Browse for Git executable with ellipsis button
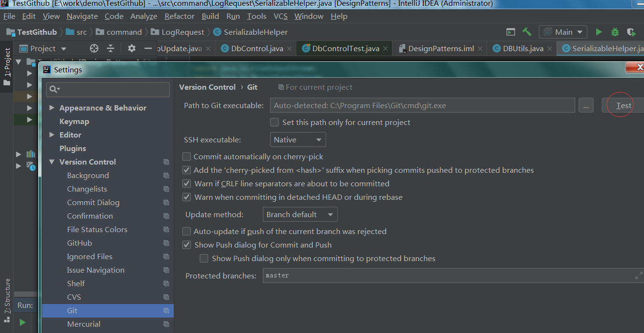 coord(586,106)
